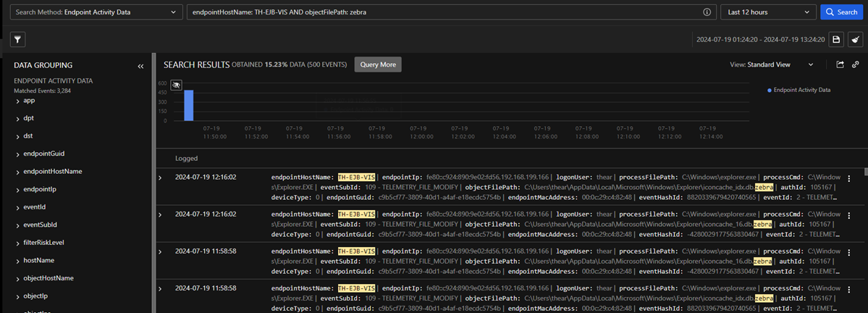Click the save query floppy disk icon
868x313 pixels.
pos(837,40)
